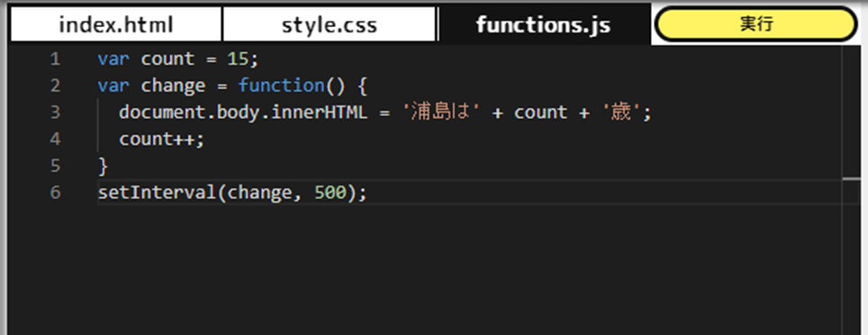868x335 pixels.
Task: Click the function keyword on line 2
Action: [281, 86]
